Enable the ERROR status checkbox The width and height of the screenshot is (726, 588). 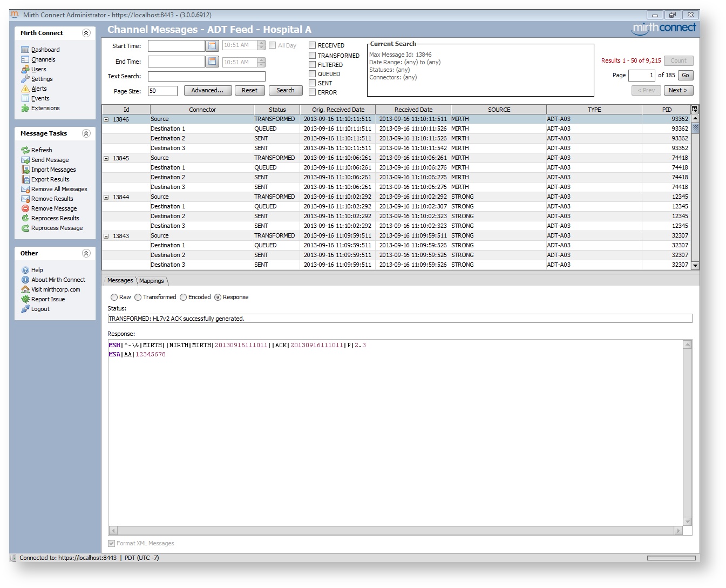click(x=312, y=92)
